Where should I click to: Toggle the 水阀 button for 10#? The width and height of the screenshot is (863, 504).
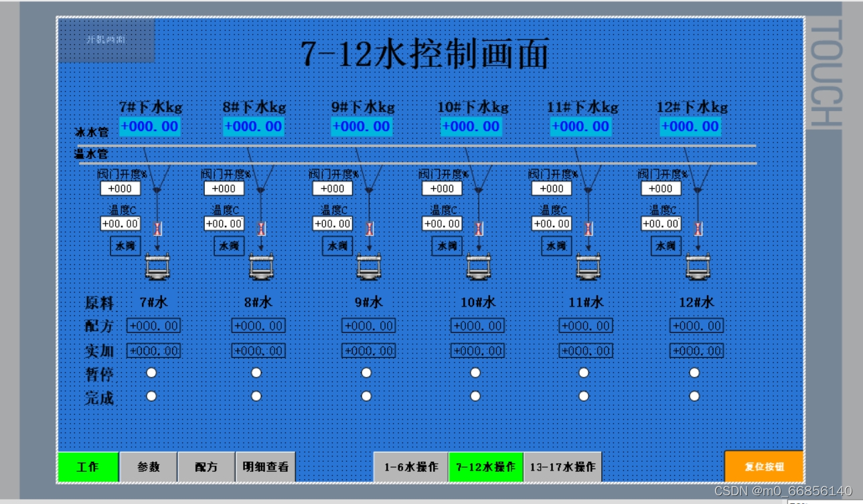click(447, 246)
